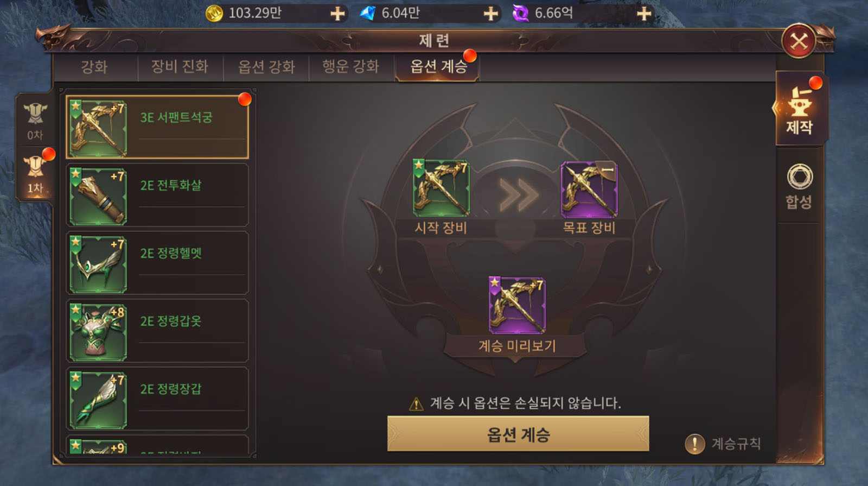Close the 제련 window
Viewport: 868px width, 486px height.
[x=799, y=41]
